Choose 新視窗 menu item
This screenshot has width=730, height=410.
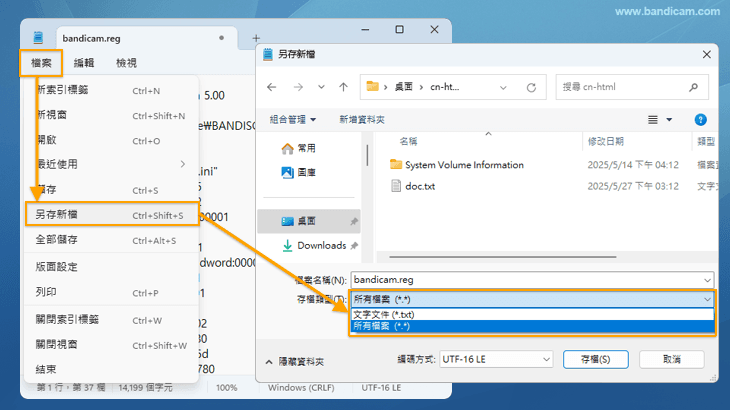tap(112, 115)
